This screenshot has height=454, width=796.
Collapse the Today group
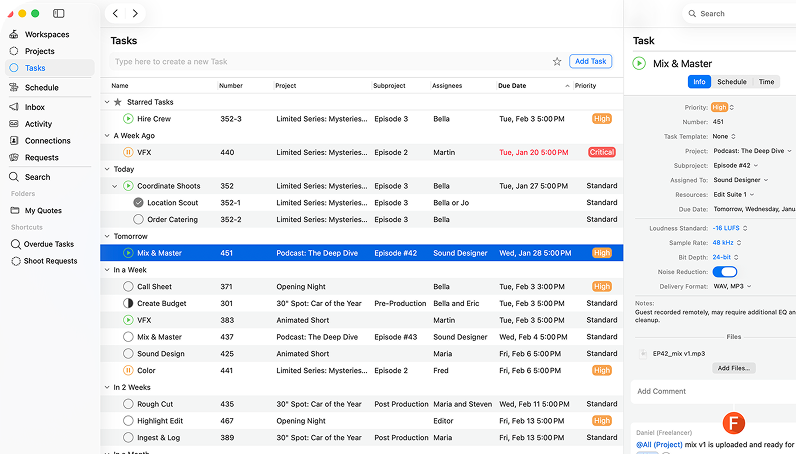107,169
